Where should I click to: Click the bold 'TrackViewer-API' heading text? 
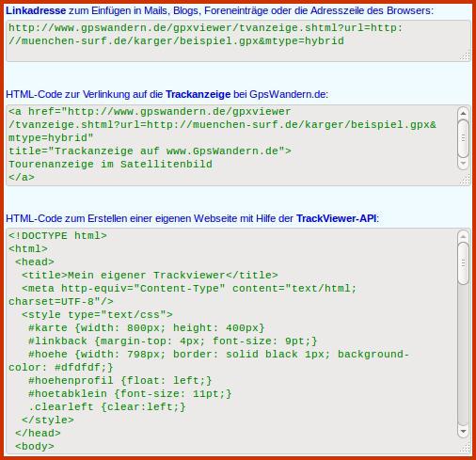pyautogui.click(x=336, y=218)
